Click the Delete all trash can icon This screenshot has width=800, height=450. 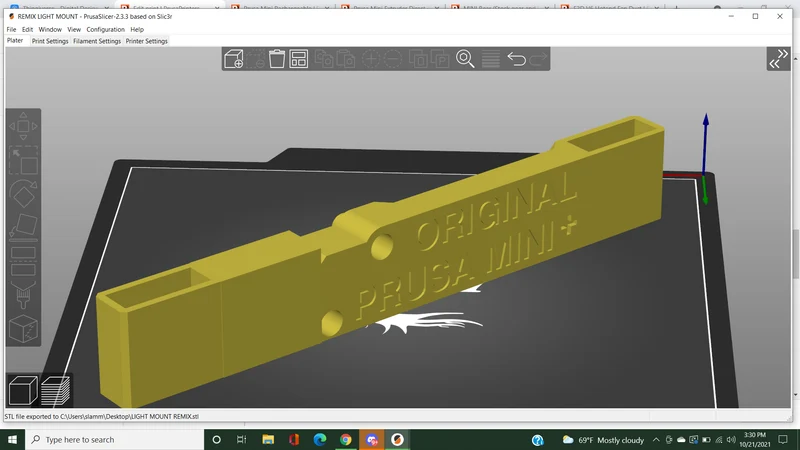pos(277,59)
